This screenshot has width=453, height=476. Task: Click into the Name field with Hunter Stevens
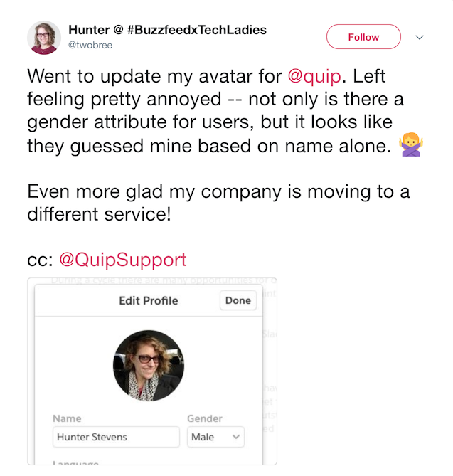click(x=116, y=437)
